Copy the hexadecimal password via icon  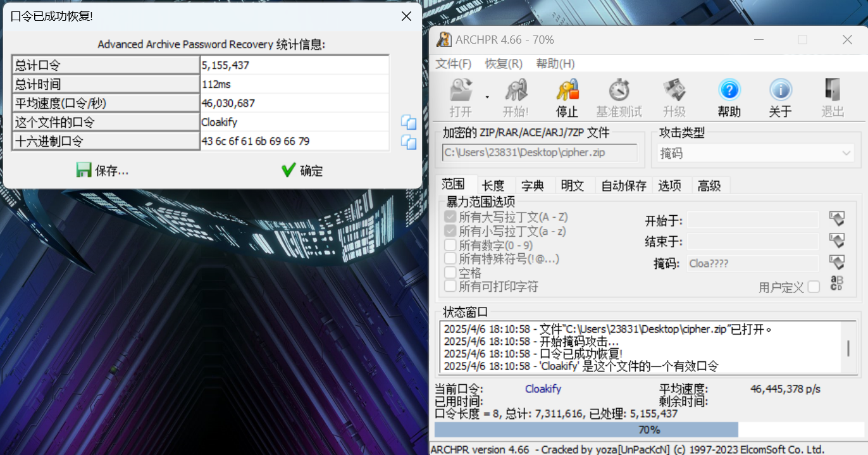coord(409,142)
